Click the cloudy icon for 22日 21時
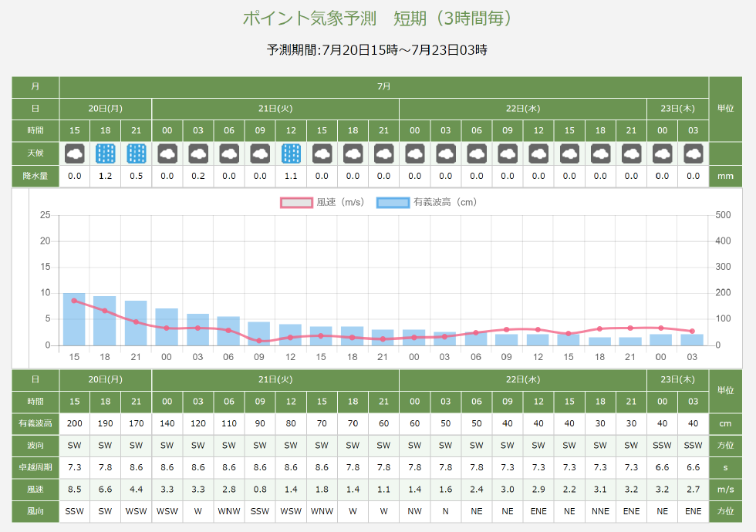Image resolution: width=756 pixels, height=532 pixels. point(631,153)
